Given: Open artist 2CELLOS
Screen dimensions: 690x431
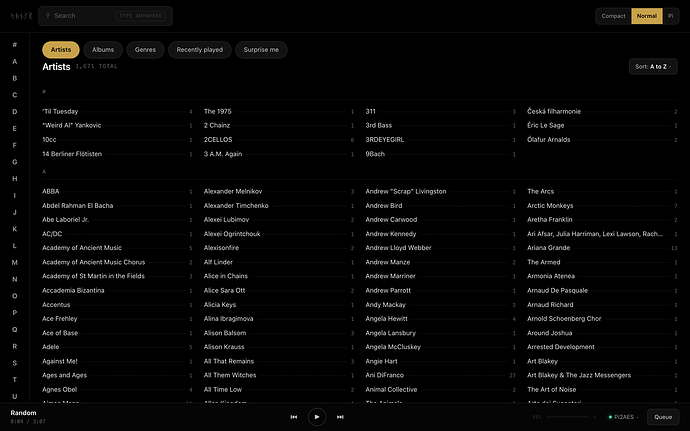Looking at the screenshot, I should pyautogui.click(x=279, y=140).
